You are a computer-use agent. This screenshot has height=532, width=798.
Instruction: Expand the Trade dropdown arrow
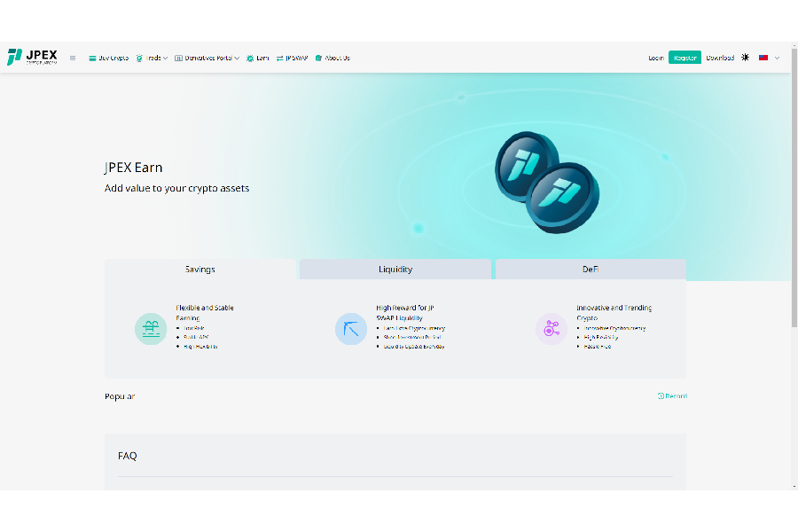pos(165,59)
